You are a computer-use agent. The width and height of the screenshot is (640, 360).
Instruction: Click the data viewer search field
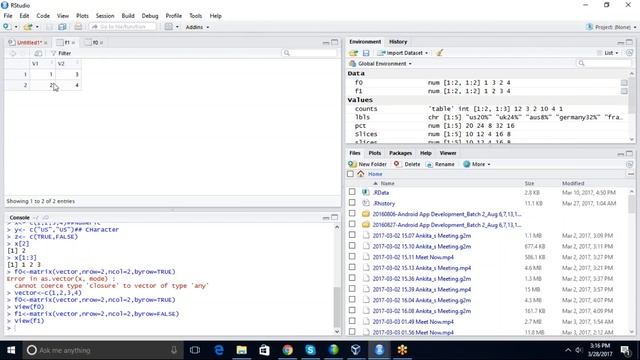tap(309, 53)
